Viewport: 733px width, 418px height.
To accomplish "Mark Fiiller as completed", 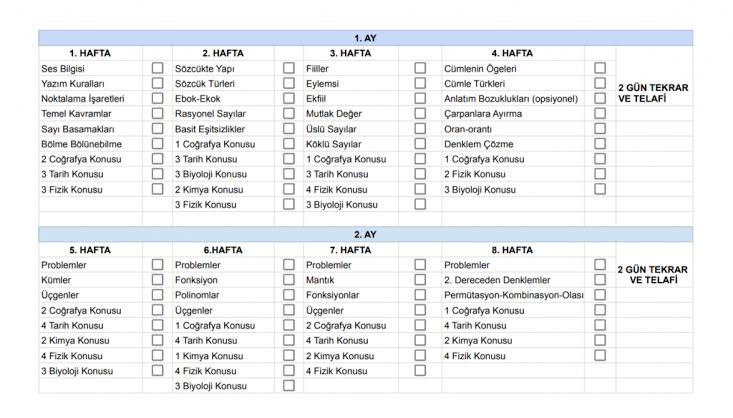I will (x=420, y=69).
